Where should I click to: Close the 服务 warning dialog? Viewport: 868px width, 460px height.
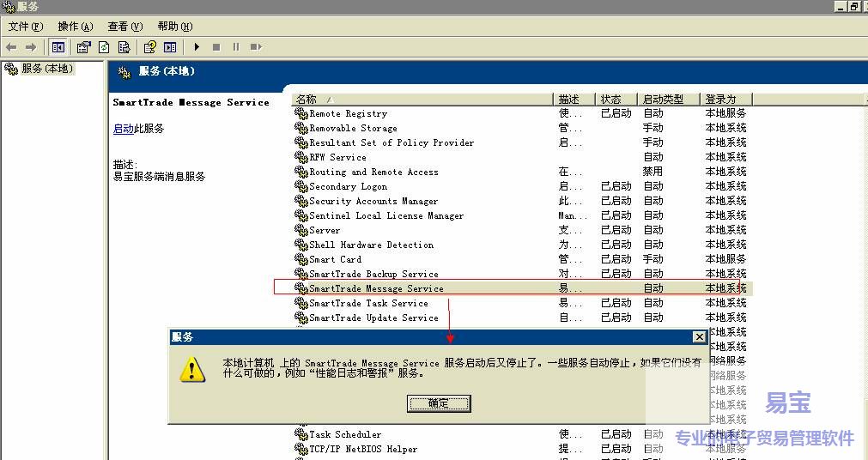coord(699,337)
